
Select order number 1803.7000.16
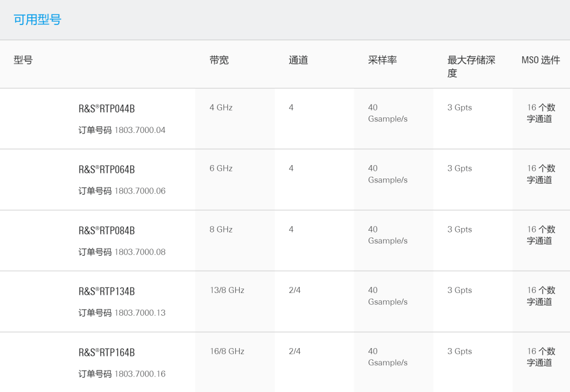140,374
